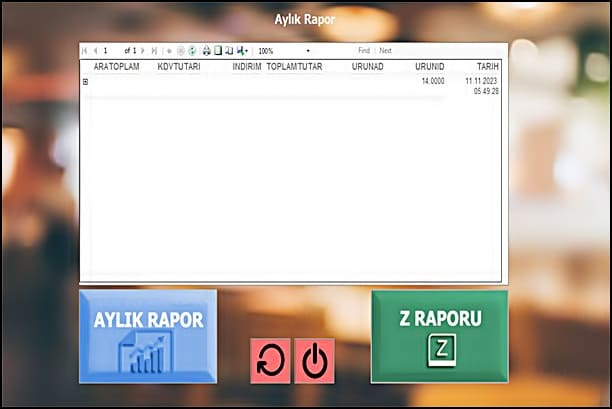This screenshot has width=612, height=409.
Task: Switch to print layout view
Action: click(218, 50)
